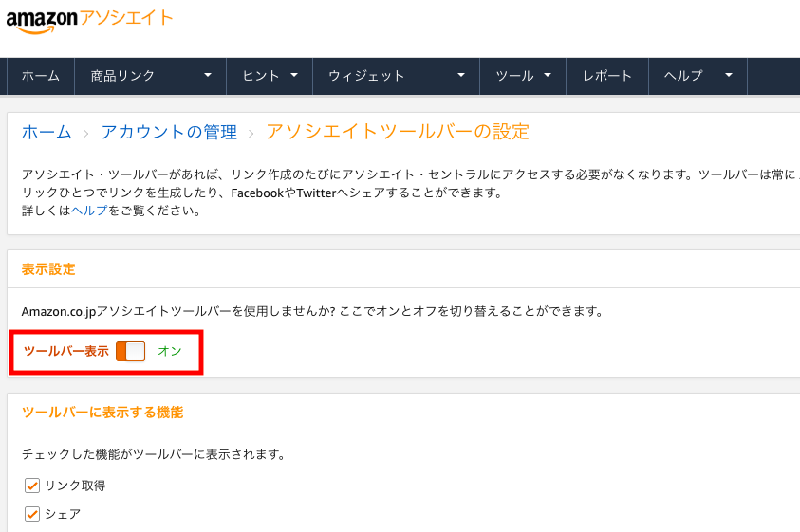The width and height of the screenshot is (800, 532).
Task: Open the ヘルプ menu in the nav bar
Action: coord(683,76)
